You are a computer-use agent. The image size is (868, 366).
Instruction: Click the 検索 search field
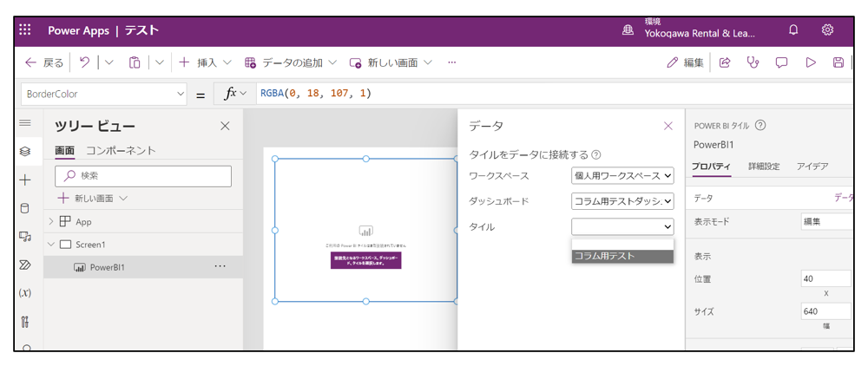pyautogui.click(x=143, y=176)
